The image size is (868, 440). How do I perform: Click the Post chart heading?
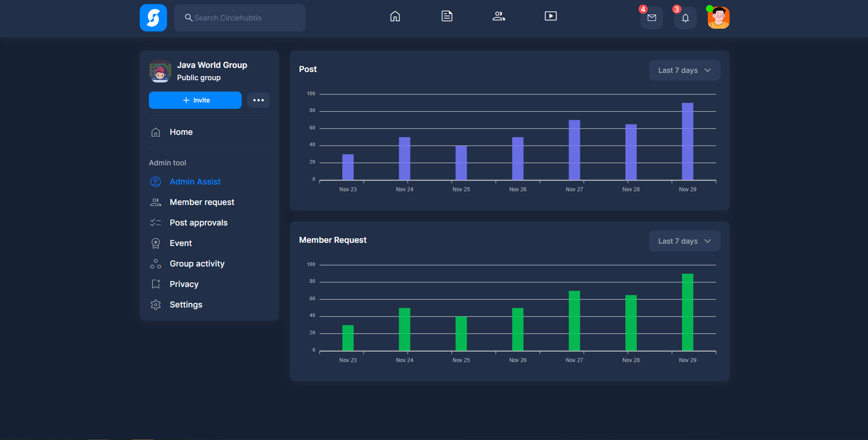[308, 69]
